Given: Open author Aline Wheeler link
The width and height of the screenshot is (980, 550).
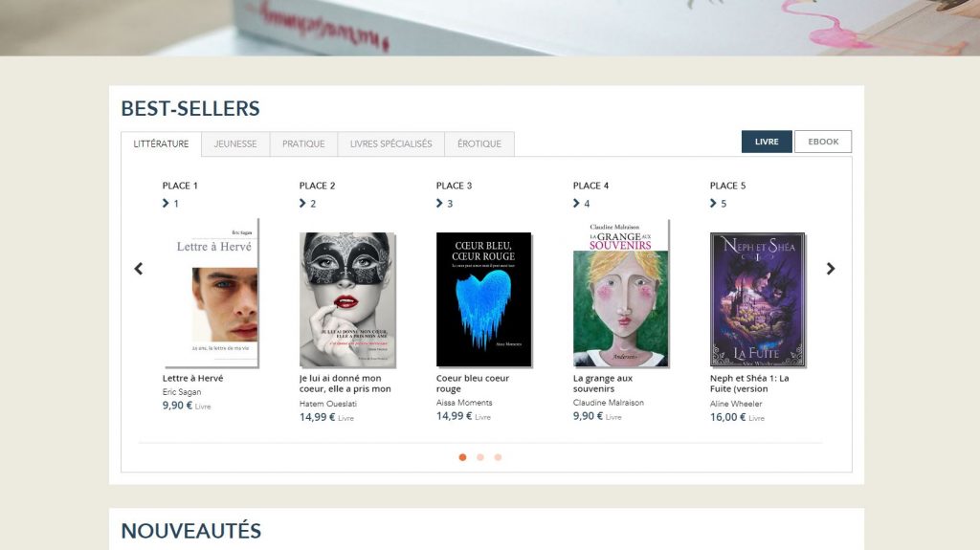Looking at the screenshot, I should point(736,404).
